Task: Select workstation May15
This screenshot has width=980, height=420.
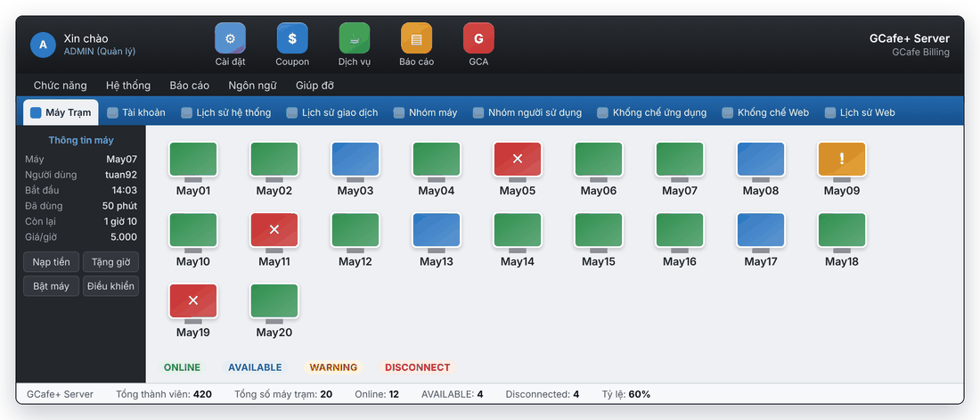Action: [x=599, y=239]
